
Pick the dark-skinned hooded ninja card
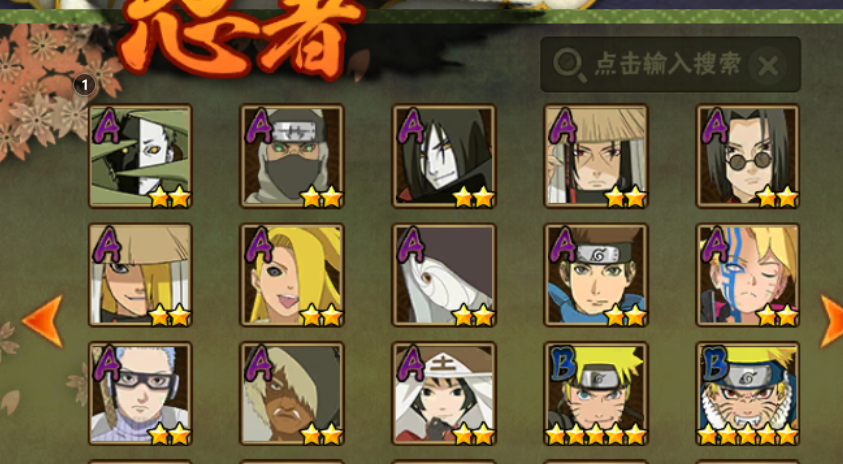(x=292, y=394)
